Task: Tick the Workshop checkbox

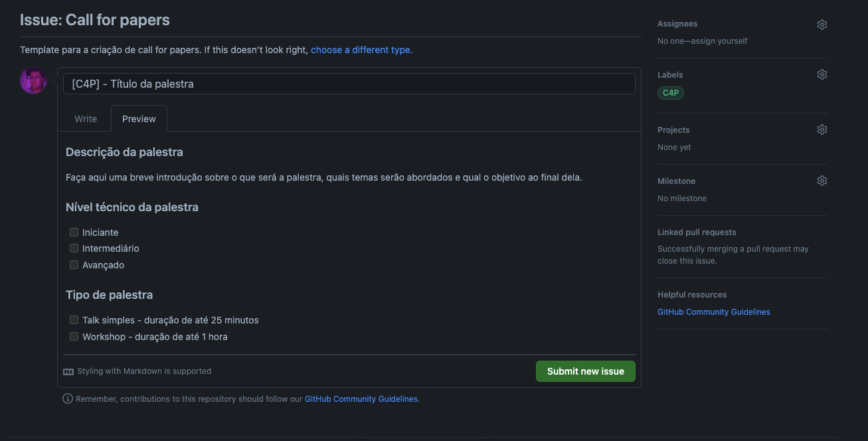Action: coord(74,337)
